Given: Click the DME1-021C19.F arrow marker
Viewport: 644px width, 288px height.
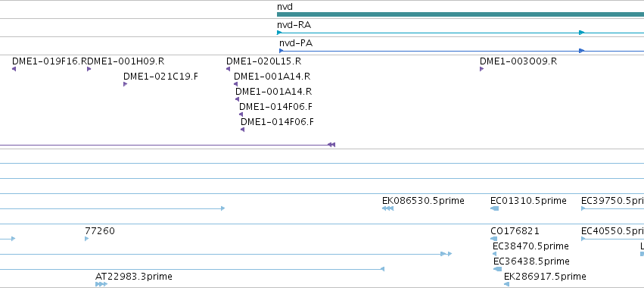Looking at the screenshot, I should (x=126, y=84).
